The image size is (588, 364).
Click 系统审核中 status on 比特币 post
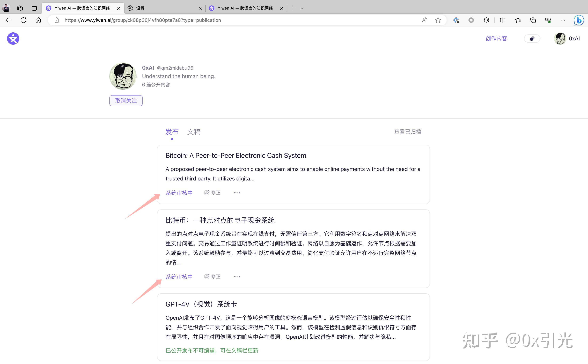pyautogui.click(x=179, y=277)
